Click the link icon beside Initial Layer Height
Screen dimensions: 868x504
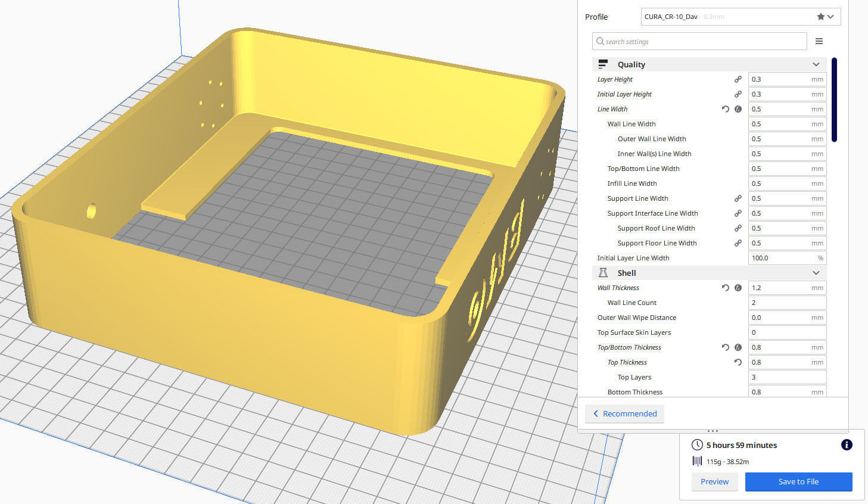[738, 94]
